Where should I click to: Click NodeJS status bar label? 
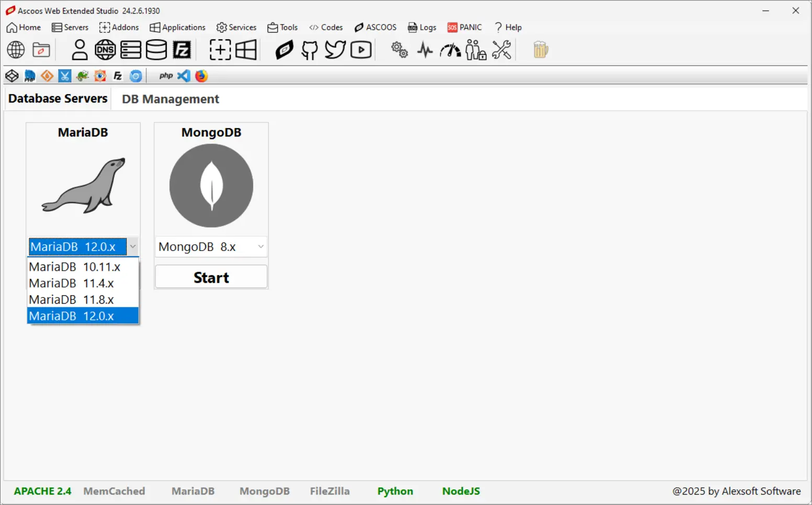coord(461,491)
